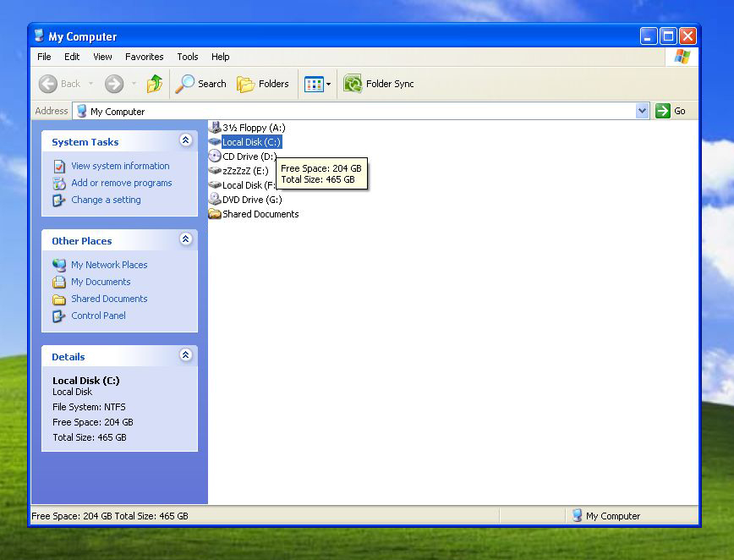This screenshot has width=734, height=560.
Task: Open View system information link
Action: click(120, 166)
